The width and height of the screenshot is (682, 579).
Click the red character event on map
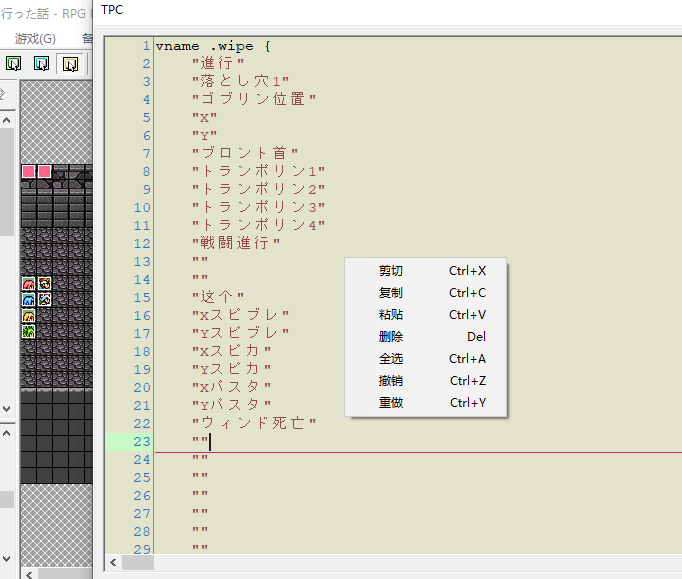point(29,284)
